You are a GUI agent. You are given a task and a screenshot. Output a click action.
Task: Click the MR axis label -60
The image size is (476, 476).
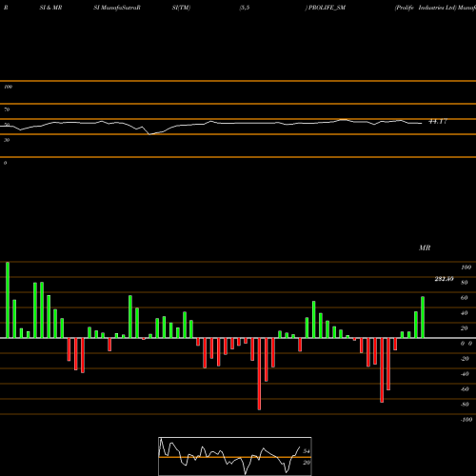(465, 389)
